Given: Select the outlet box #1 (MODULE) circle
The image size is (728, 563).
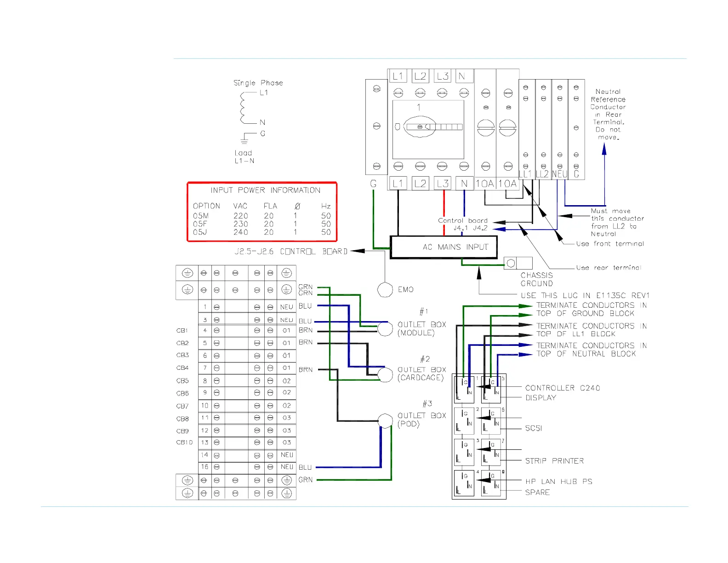Looking at the screenshot, I should click(385, 328).
